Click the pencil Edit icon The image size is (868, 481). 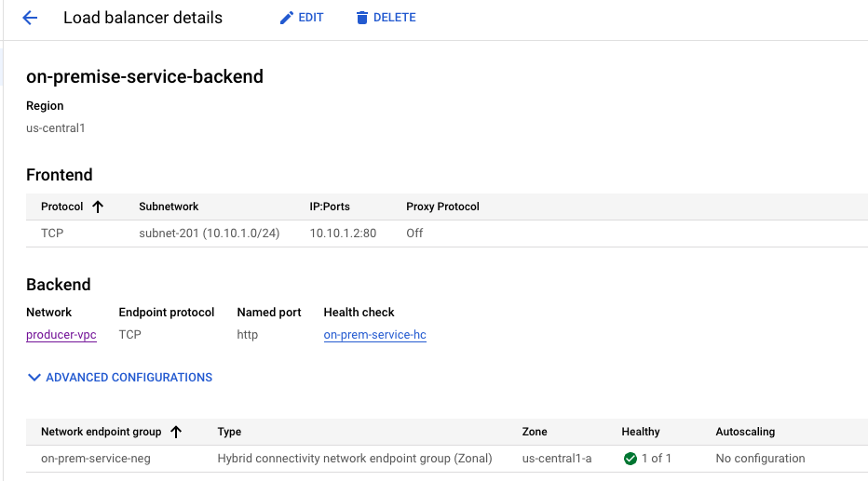coord(287,18)
